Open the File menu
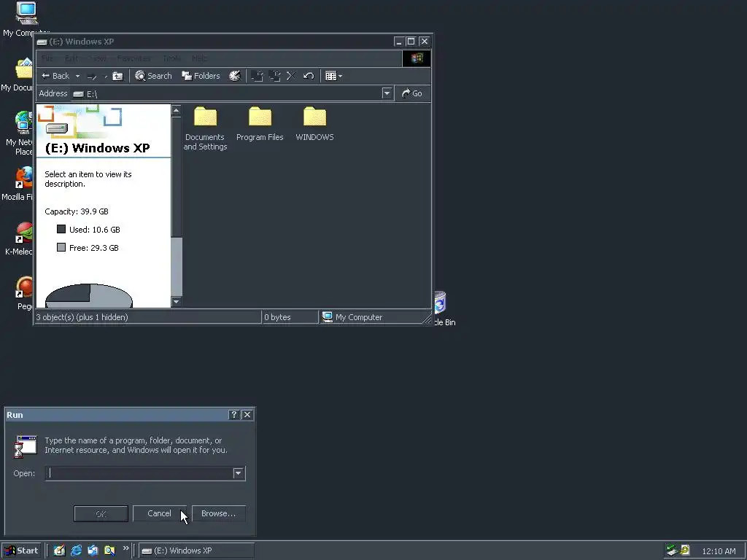747x560 pixels. [47, 58]
